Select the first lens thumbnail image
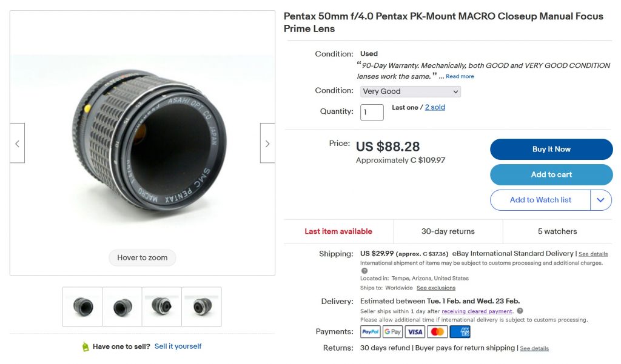 82,306
